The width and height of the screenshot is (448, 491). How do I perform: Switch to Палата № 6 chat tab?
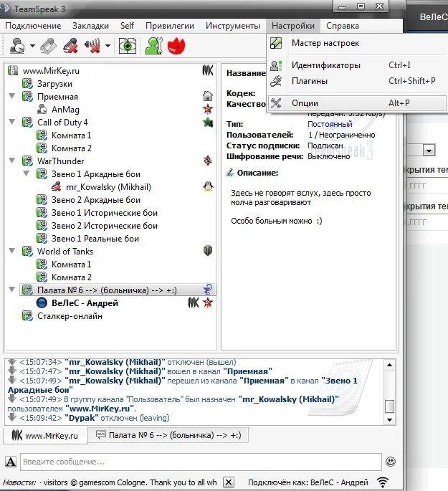tap(168, 435)
